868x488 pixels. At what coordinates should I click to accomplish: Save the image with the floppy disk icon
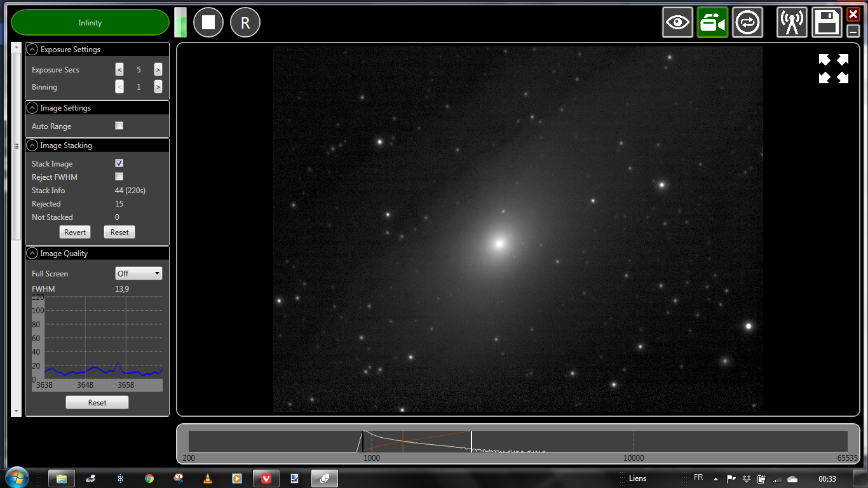pos(827,23)
